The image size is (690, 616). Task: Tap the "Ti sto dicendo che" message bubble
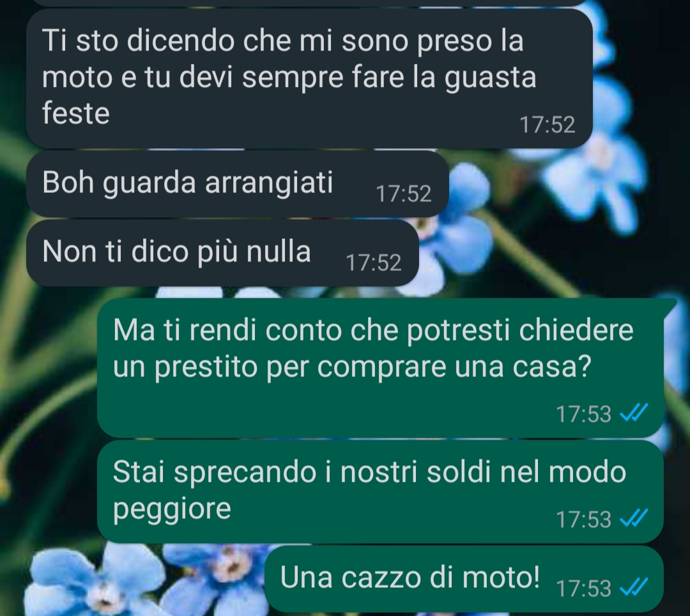[x=309, y=79]
